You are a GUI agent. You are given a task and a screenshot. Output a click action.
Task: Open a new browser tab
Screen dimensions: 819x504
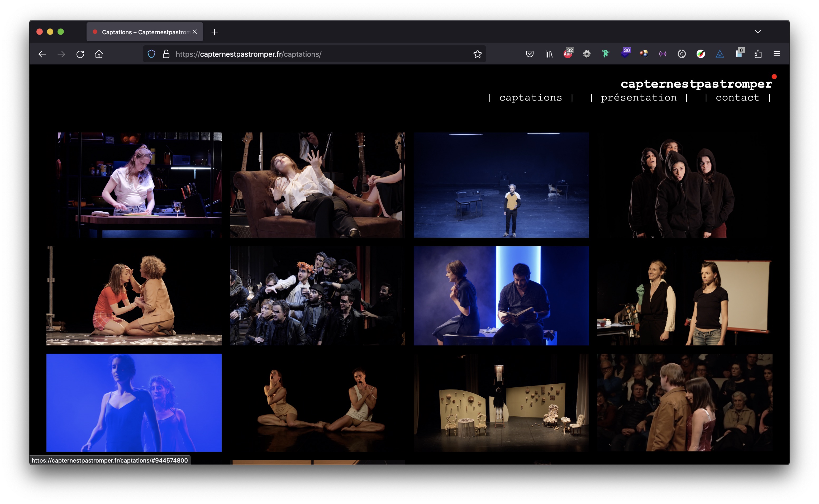point(215,32)
